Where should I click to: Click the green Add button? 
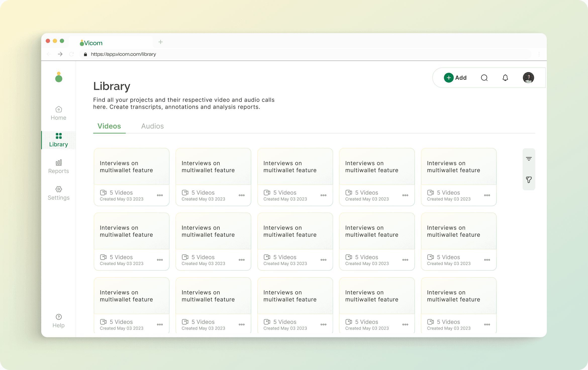455,78
